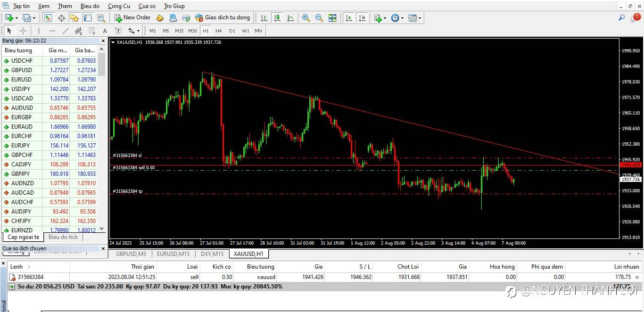Open the 'Bieu do' menu
The image size is (644, 312).
tap(90, 6)
